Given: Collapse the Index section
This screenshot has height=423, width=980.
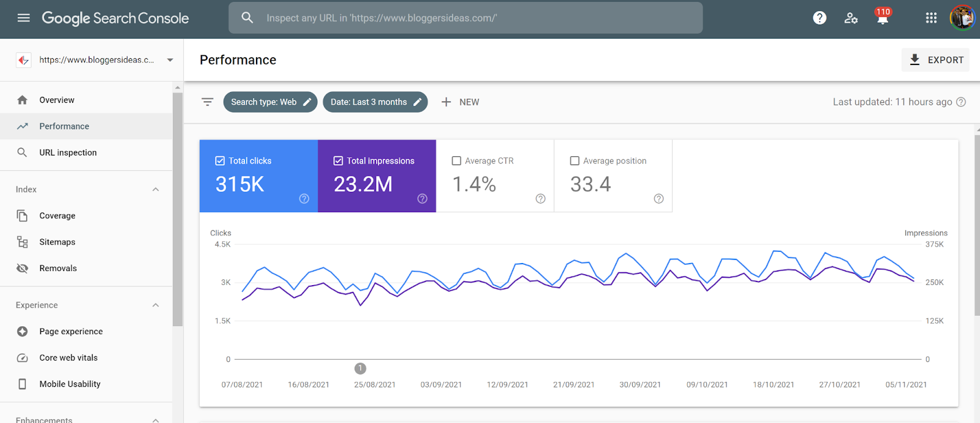Looking at the screenshot, I should 156,189.
